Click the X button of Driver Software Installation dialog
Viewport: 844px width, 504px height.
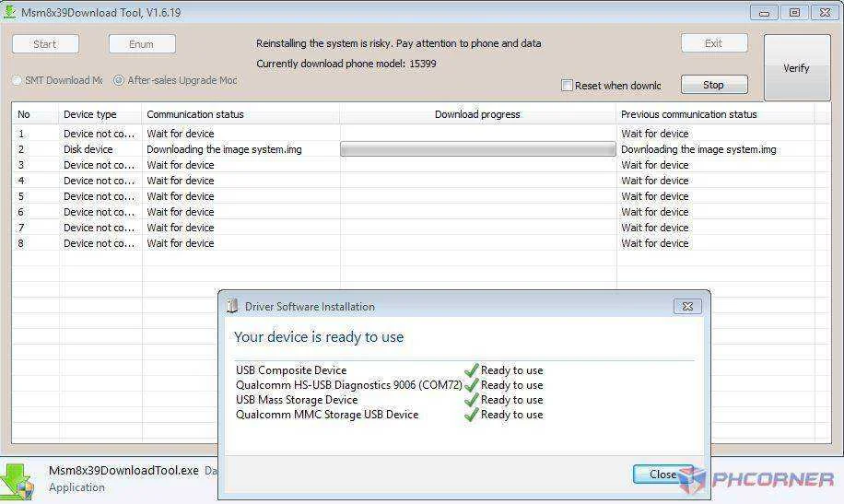(687, 307)
